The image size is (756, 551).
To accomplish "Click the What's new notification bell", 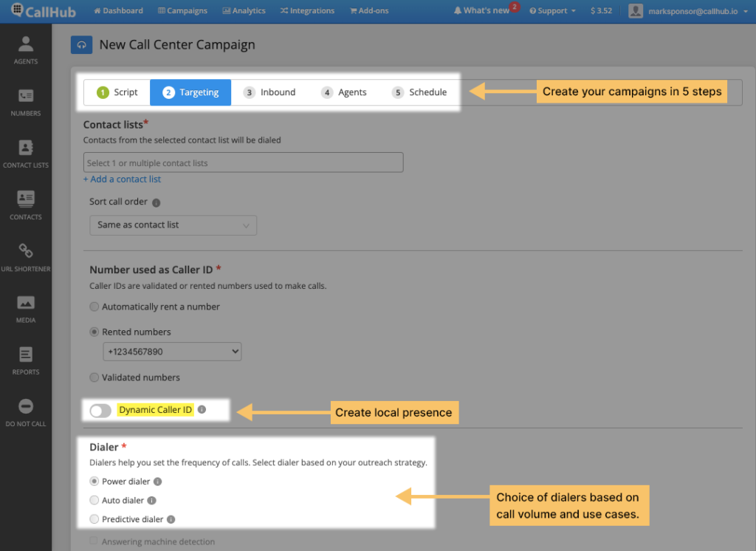I will 457,10.
